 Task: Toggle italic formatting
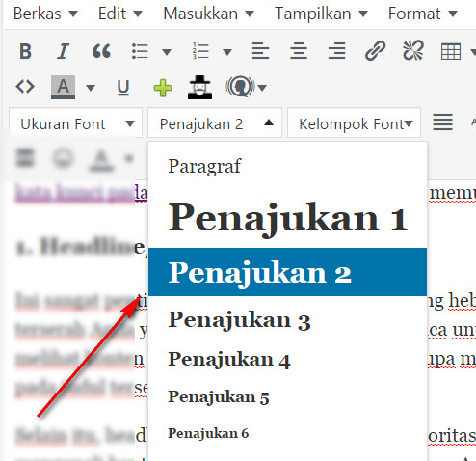(x=63, y=51)
